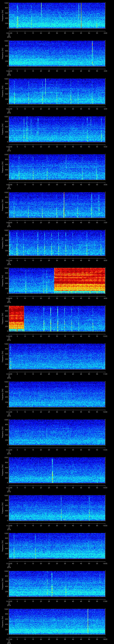This screenshot has height=644, width=114.
Task: Select the 9:15:00 spectrogram panel
Action: click(x=57, y=546)
